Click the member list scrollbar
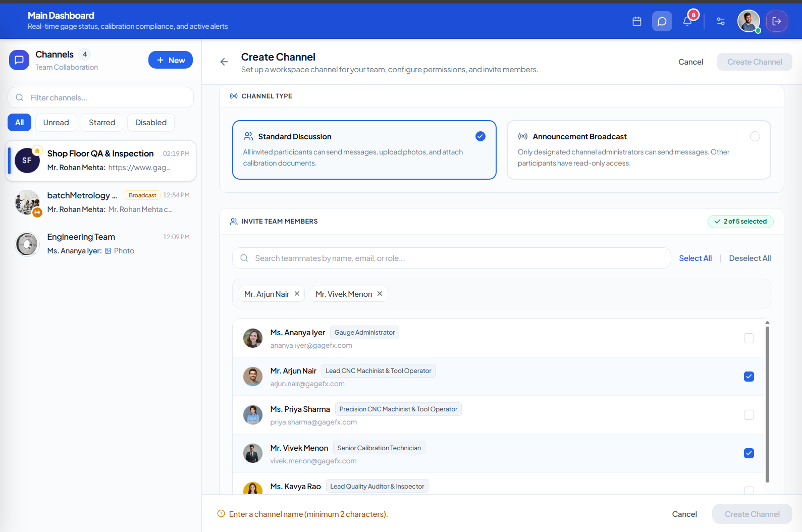 [767, 404]
